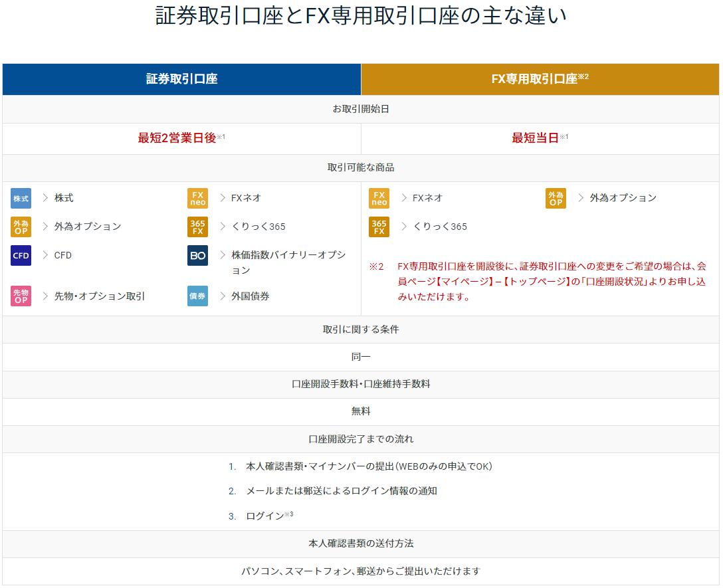This screenshot has height=588, width=723.
Task: Click the chevron before CFD
Action: point(45,255)
